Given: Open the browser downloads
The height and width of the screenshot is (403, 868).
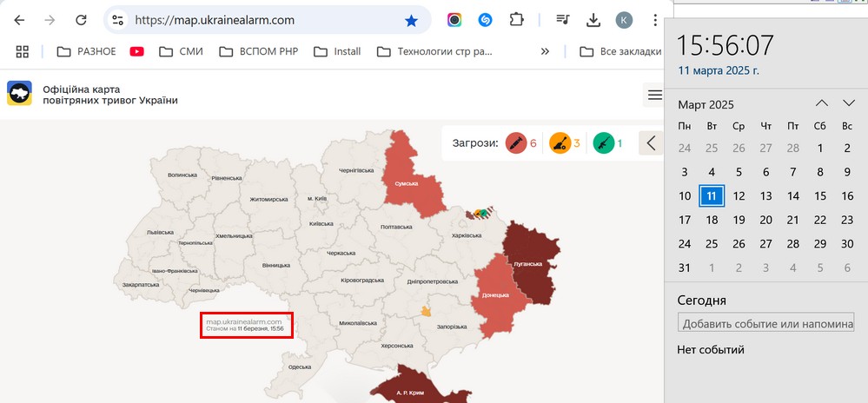Looking at the screenshot, I should [x=594, y=20].
